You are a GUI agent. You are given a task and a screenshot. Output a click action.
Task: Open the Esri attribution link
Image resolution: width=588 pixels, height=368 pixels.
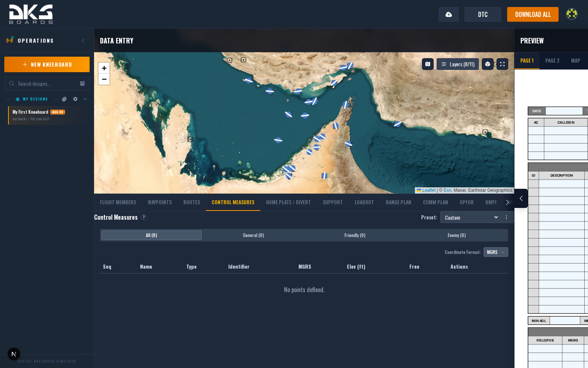(447, 190)
